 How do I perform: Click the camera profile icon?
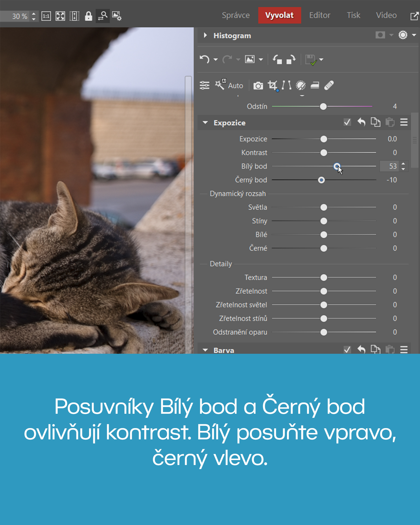258,86
